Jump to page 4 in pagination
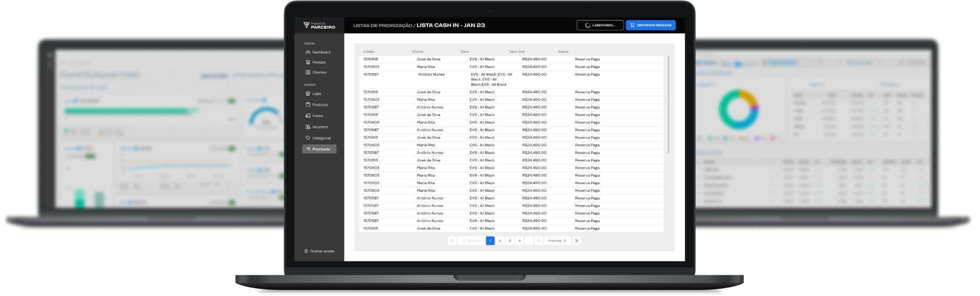980x296 pixels. pos(520,241)
